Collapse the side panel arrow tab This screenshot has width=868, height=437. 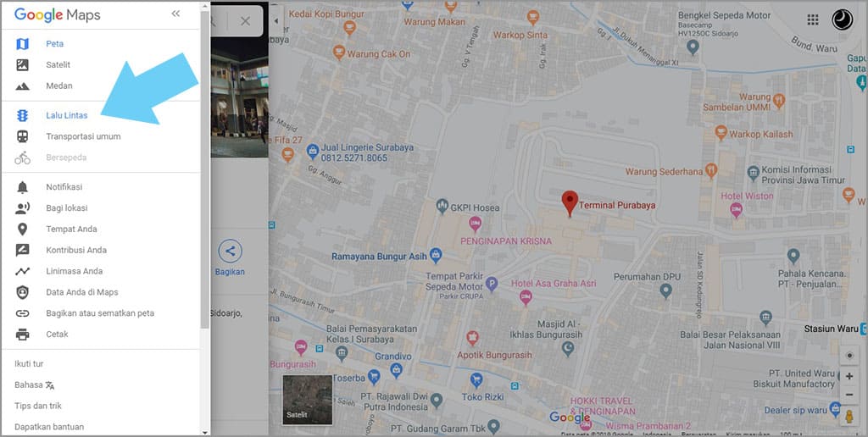(275, 20)
